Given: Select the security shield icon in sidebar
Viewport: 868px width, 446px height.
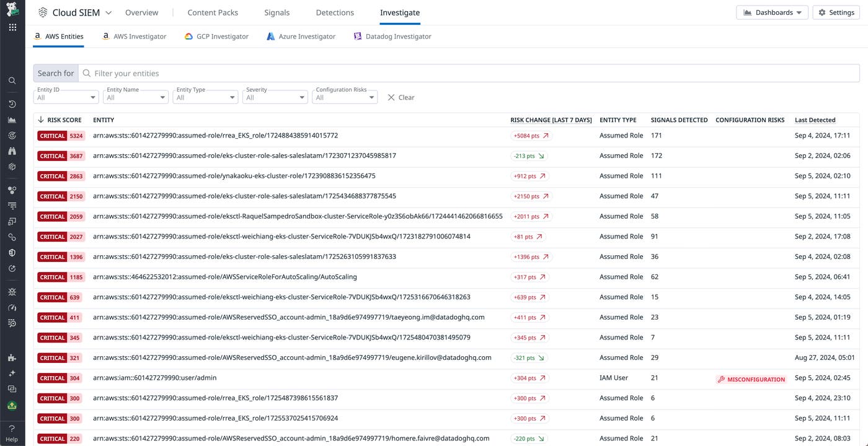Looking at the screenshot, I should point(12,252).
